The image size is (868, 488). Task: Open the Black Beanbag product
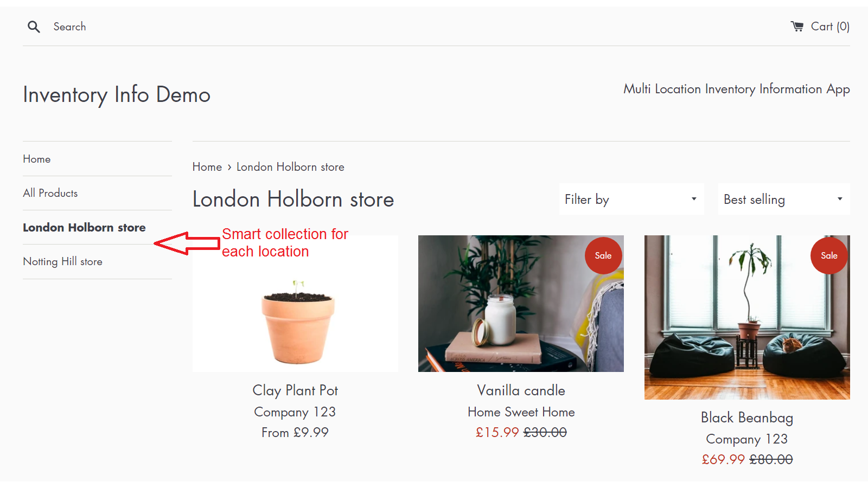click(x=746, y=418)
